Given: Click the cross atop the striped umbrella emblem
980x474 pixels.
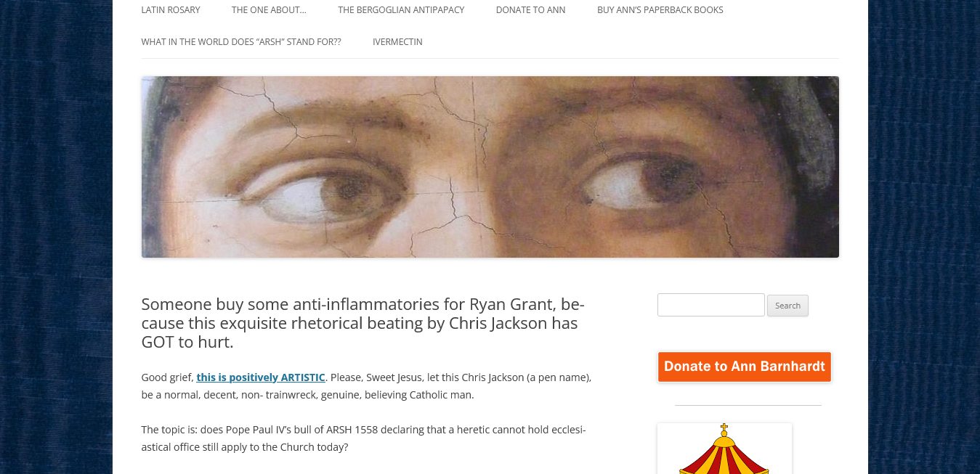Looking at the screenshot, I should pyautogui.click(x=724, y=428).
